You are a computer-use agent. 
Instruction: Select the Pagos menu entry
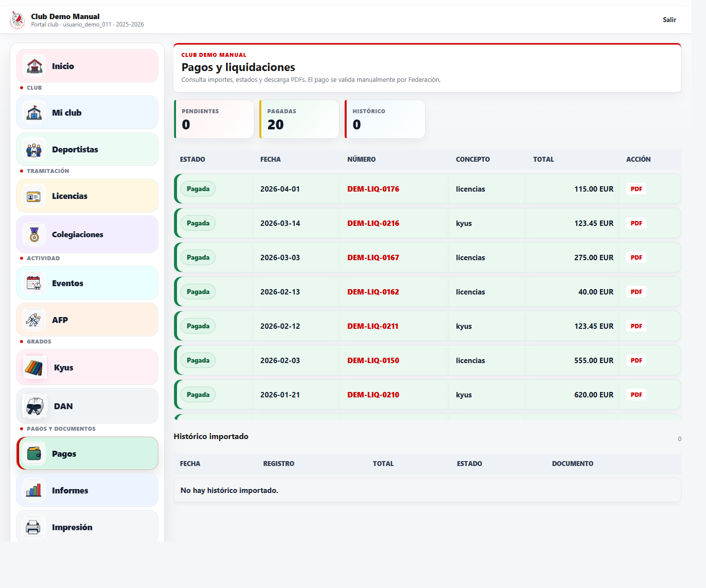coord(87,453)
